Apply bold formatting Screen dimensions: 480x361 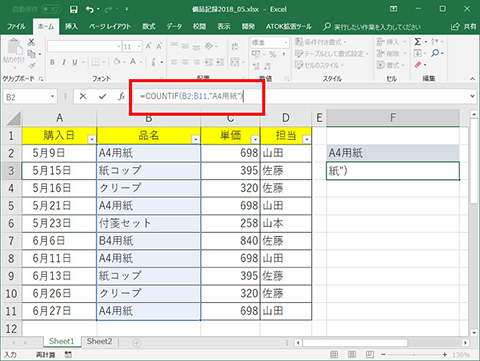coord(52,62)
